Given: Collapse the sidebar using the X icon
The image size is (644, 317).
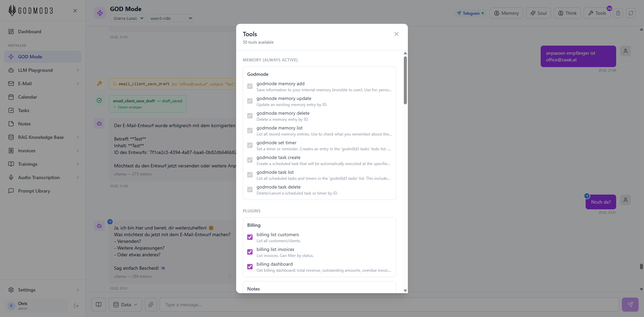Looking at the screenshot, I should tap(75, 11).
